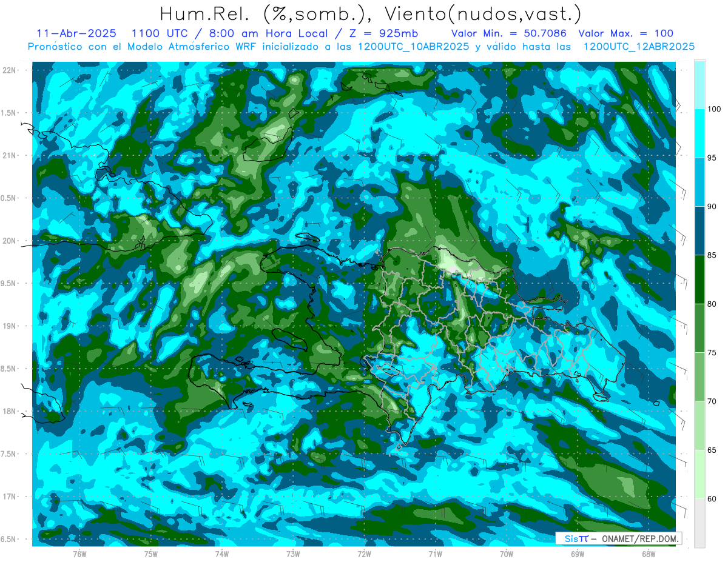The width and height of the screenshot is (728, 562).
Task: Click the pale green 65–70 colorbar segment
Action: click(x=699, y=426)
